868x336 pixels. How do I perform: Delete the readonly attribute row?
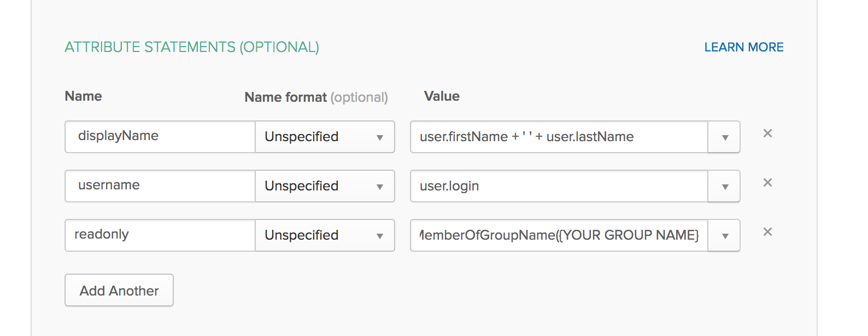[767, 232]
